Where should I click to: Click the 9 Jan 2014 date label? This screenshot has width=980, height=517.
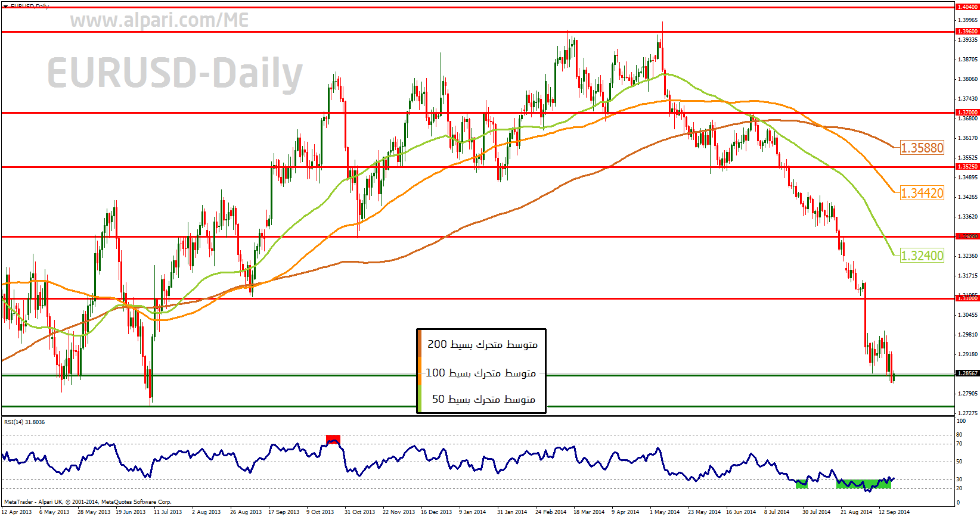click(473, 512)
